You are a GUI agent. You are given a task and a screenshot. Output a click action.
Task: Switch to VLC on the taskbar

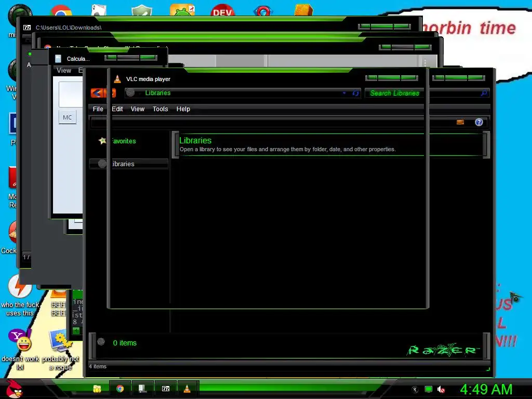(187, 389)
